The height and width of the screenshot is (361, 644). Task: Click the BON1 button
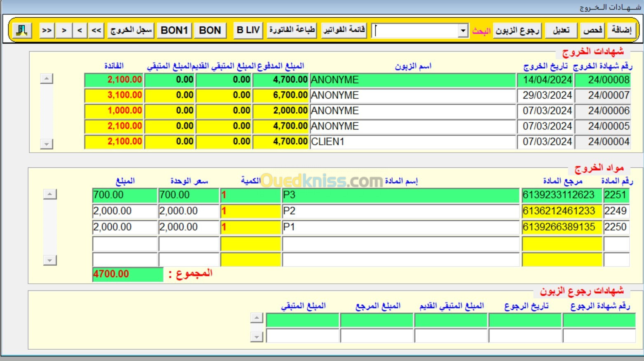click(x=174, y=30)
